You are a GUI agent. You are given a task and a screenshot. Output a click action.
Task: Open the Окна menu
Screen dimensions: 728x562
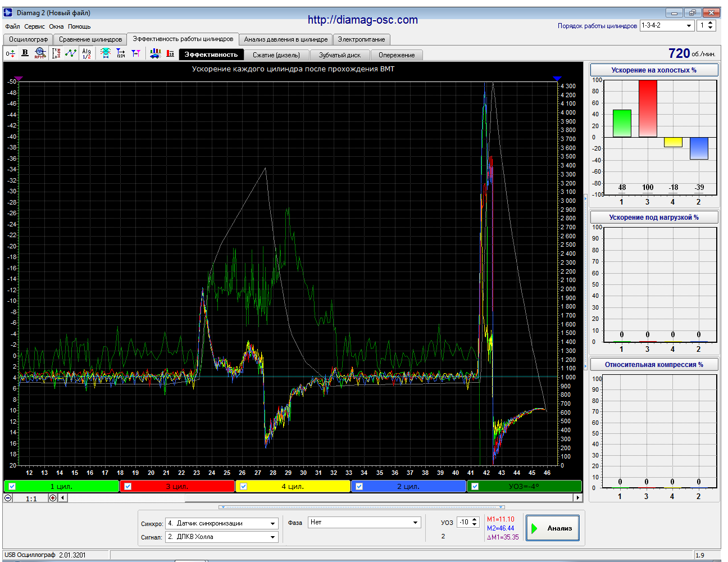tap(56, 26)
